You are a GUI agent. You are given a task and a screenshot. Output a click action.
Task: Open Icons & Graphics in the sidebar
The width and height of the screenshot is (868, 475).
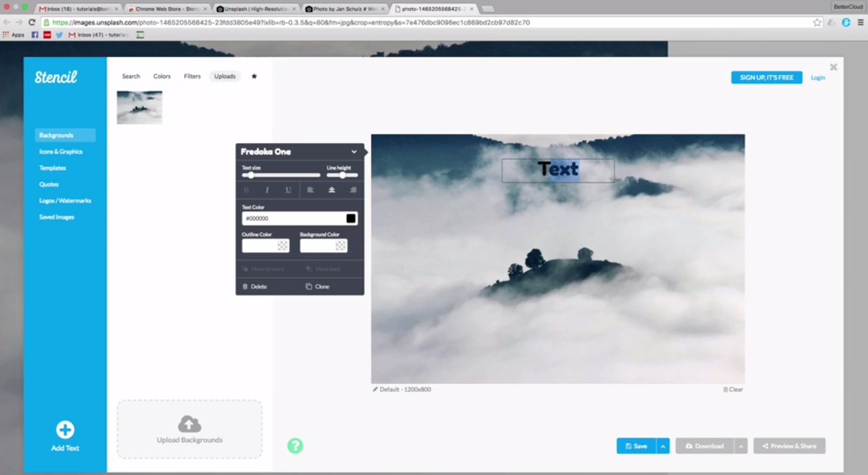pyautogui.click(x=61, y=151)
